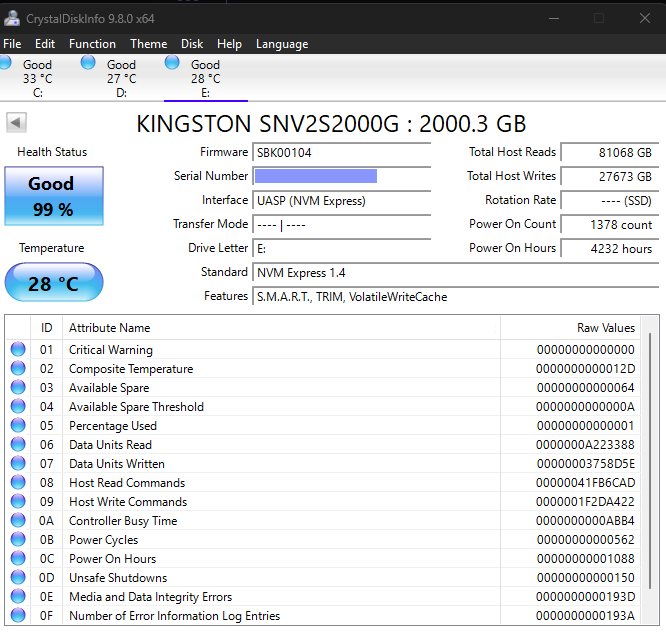Select the E: drive tab
The image size is (666, 632).
[x=206, y=79]
